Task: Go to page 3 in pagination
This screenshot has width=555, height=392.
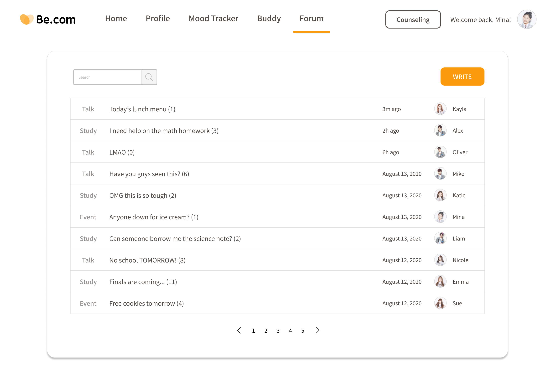Action: (278, 331)
